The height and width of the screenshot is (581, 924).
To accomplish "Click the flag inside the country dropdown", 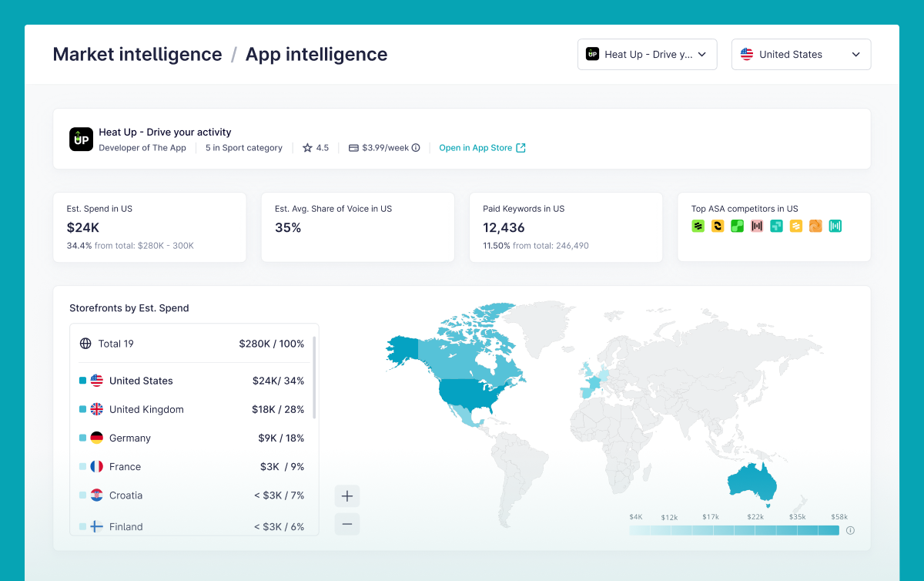I will point(747,54).
